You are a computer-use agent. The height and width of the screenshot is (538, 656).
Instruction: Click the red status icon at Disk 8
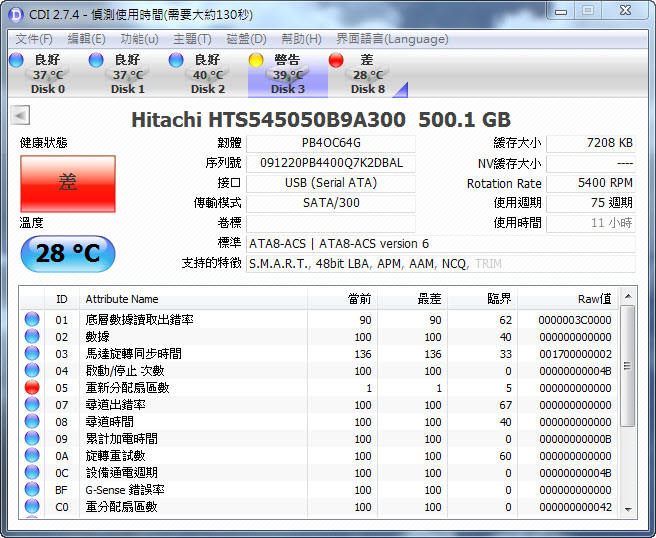pos(336,60)
